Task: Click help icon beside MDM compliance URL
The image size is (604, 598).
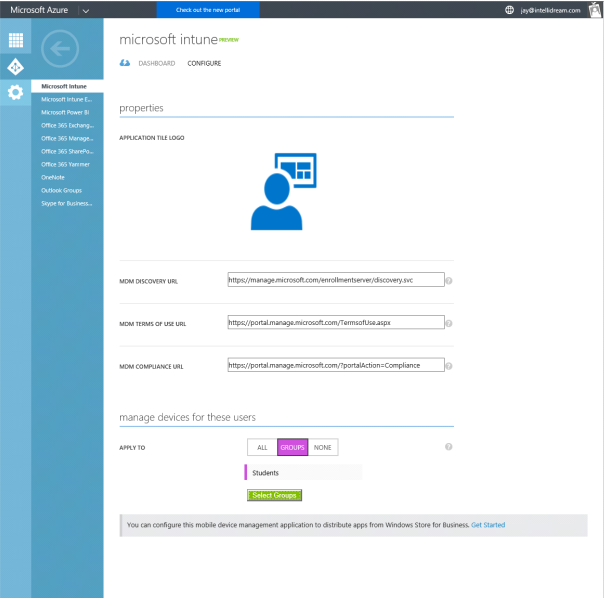Action: pyautogui.click(x=448, y=366)
